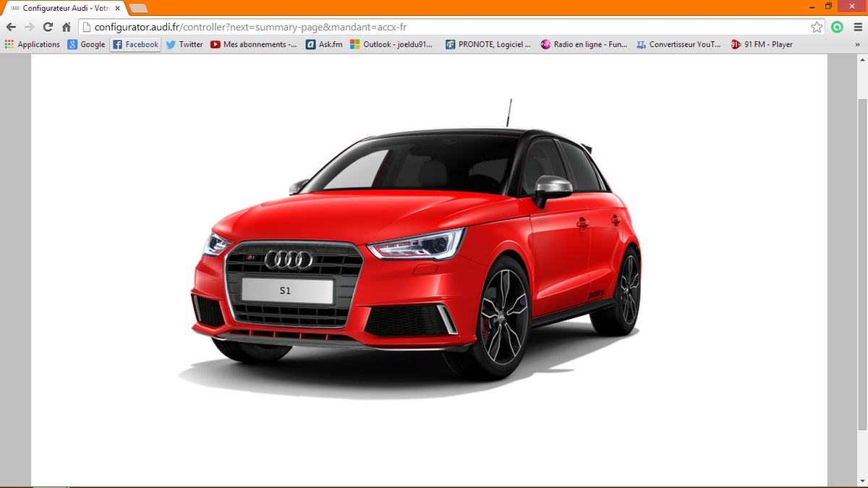
Task: Close the Configurateur Audi tab
Action: (117, 8)
